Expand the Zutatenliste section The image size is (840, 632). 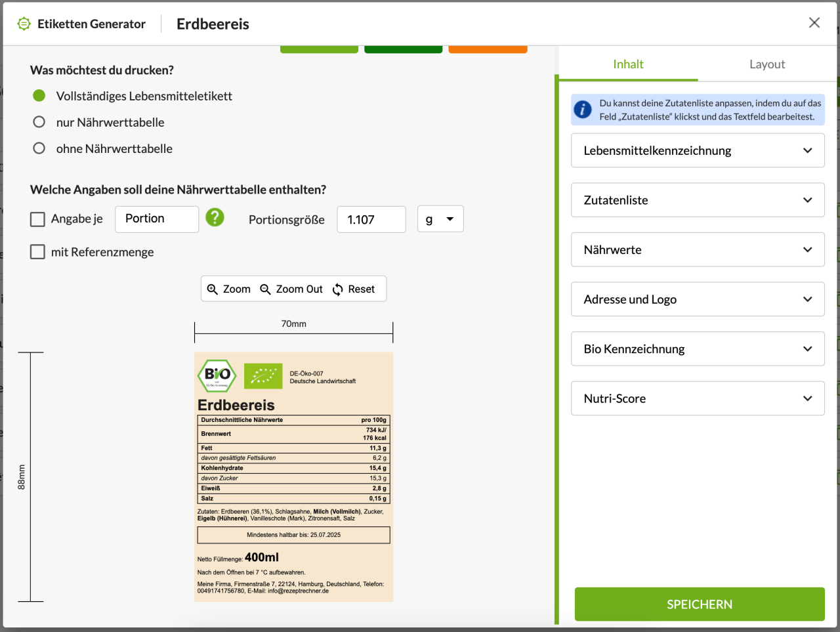point(698,200)
